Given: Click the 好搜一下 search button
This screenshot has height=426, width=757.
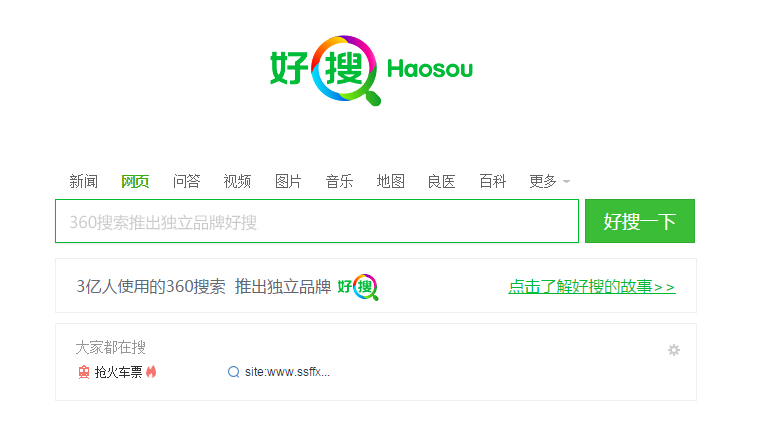Looking at the screenshot, I should (640, 221).
